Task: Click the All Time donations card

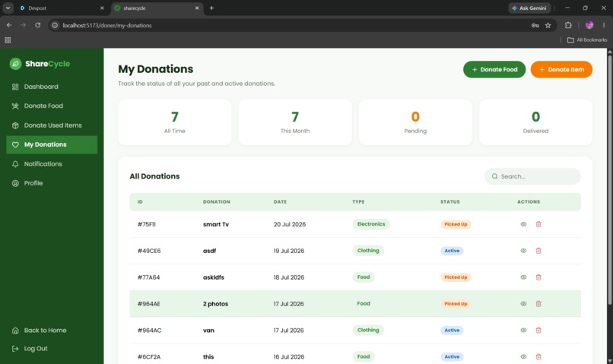Action: click(175, 122)
